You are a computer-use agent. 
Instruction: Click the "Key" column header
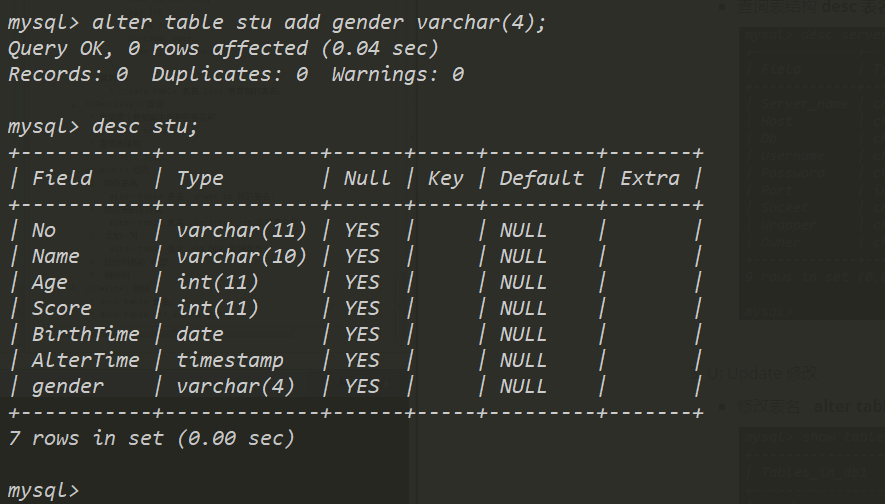[445, 178]
